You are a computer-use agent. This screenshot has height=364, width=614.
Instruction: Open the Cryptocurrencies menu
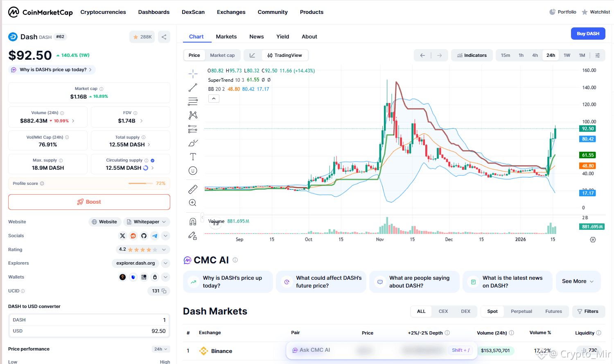click(x=103, y=12)
